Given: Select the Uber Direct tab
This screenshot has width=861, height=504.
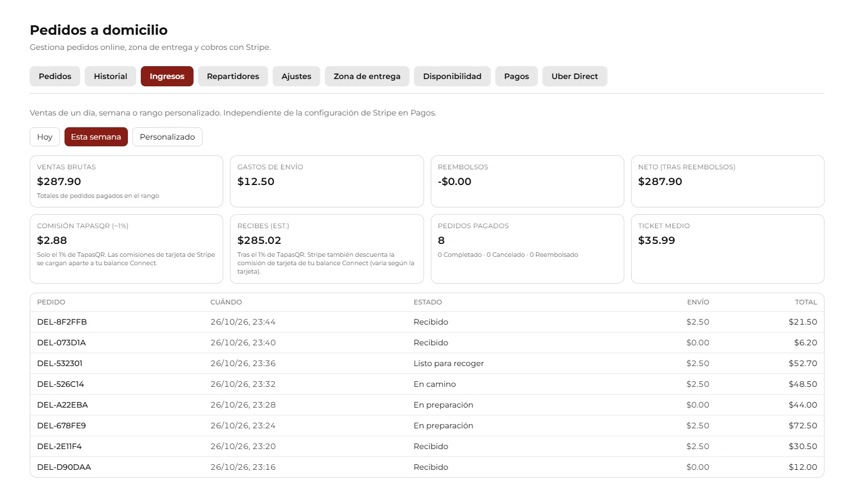Looking at the screenshot, I should pyautogui.click(x=575, y=76).
